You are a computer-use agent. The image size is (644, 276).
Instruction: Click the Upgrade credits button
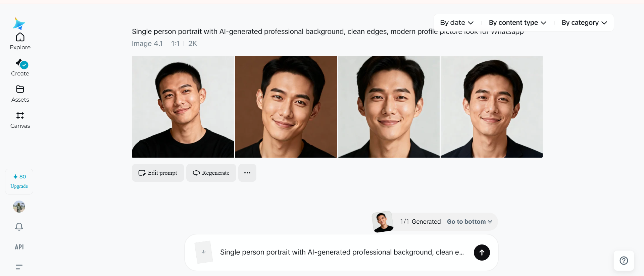coord(19,182)
